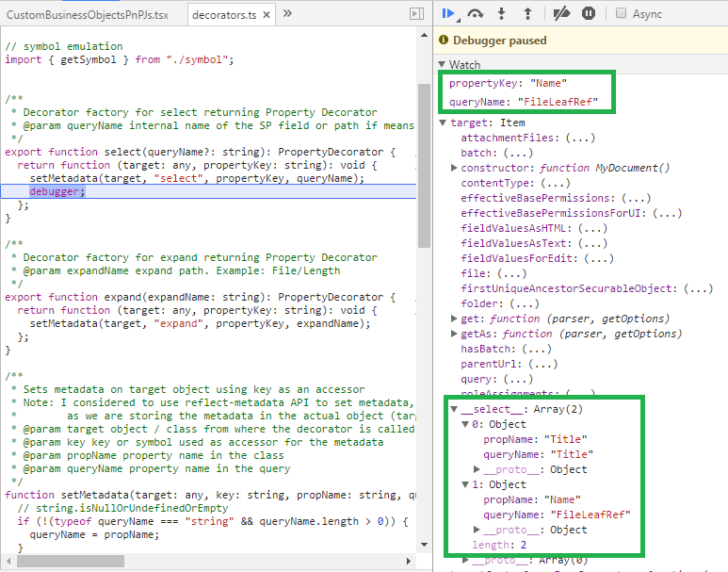Expand __proto__ under FileLeafRef object
The image size is (728, 572).
click(x=477, y=530)
